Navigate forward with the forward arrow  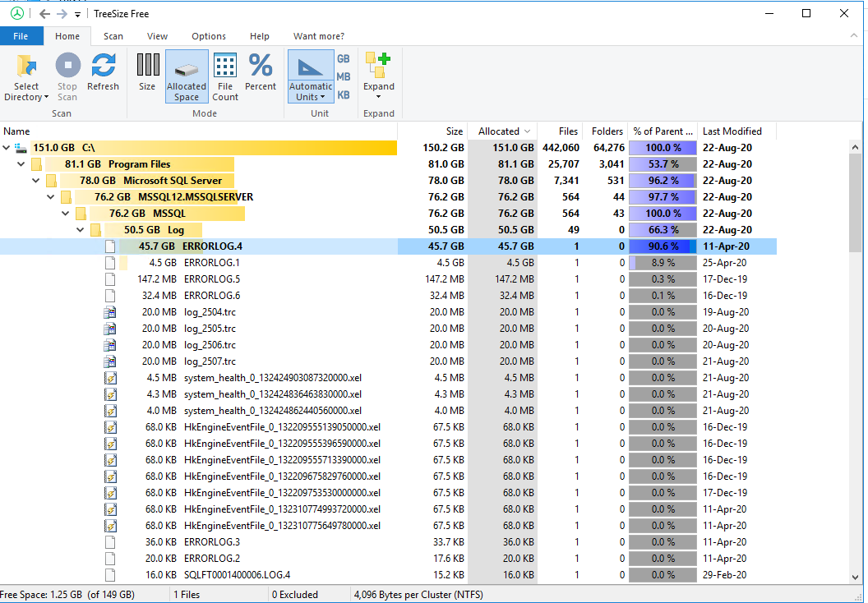click(x=62, y=14)
